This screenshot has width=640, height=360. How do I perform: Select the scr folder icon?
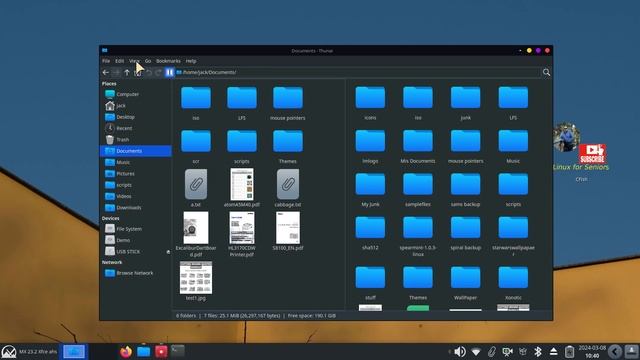pyautogui.click(x=196, y=141)
